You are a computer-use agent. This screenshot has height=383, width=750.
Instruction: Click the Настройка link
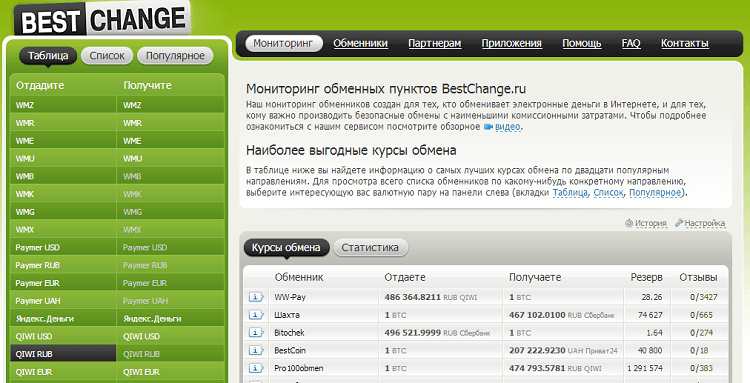coord(705,223)
